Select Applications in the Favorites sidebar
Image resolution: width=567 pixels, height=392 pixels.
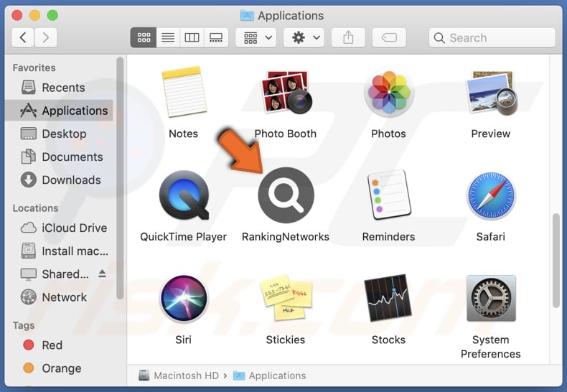[60, 111]
